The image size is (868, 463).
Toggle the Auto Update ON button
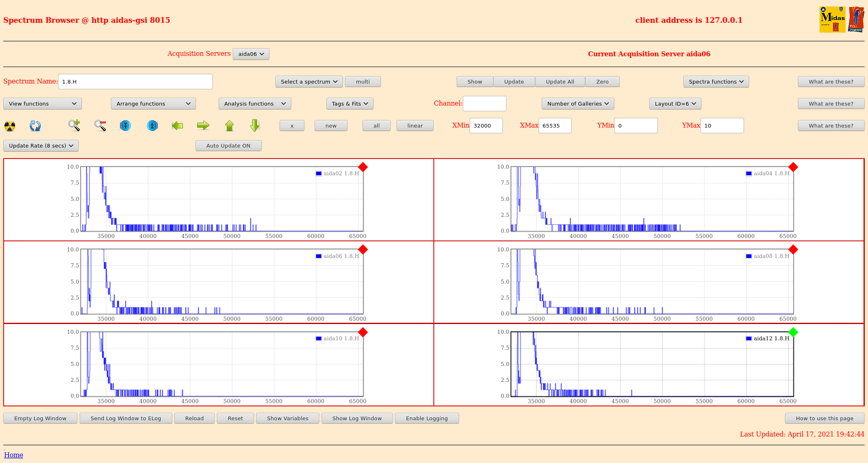coord(228,146)
